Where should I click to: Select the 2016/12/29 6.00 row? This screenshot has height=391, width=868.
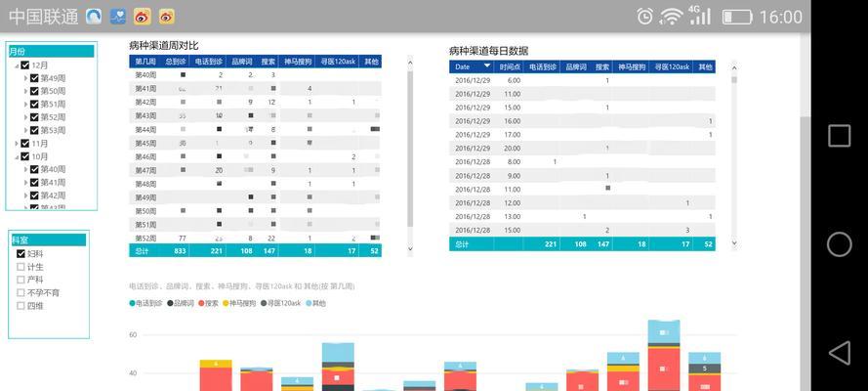pyautogui.click(x=582, y=80)
